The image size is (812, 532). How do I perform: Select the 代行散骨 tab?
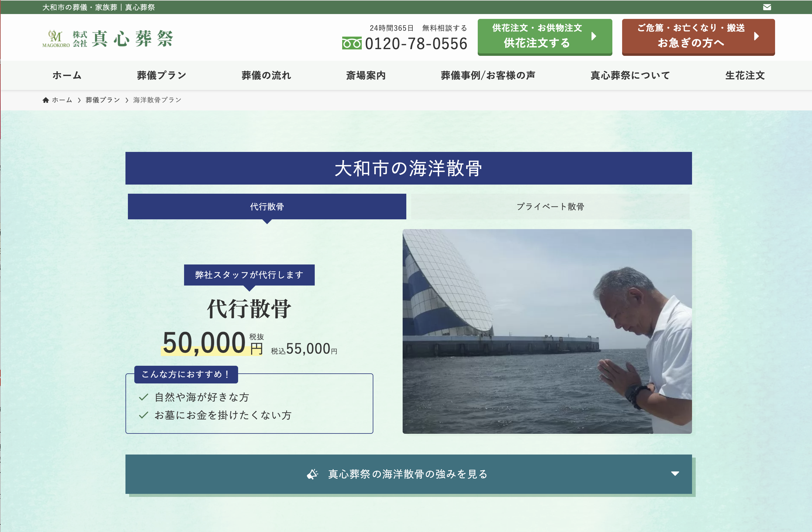click(x=267, y=207)
